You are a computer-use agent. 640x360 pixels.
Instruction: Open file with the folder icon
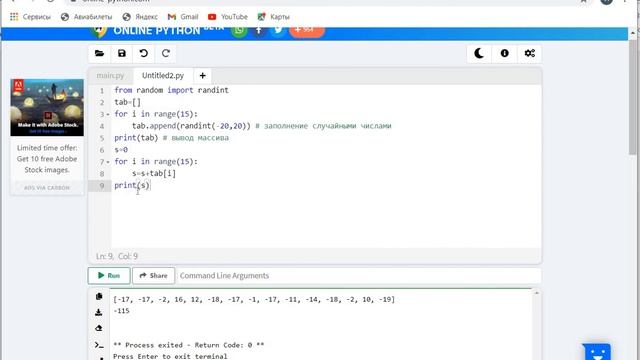[x=99, y=53]
